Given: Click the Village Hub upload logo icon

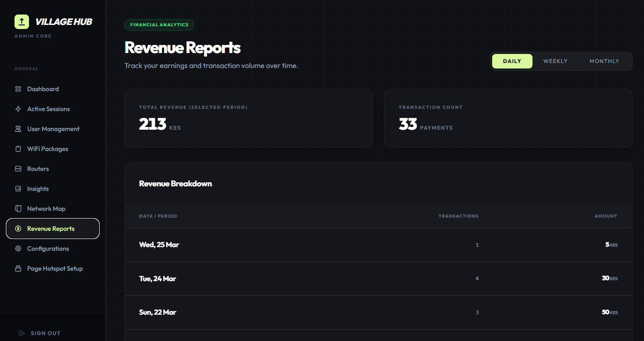Looking at the screenshot, I should (x=21, y=21).
